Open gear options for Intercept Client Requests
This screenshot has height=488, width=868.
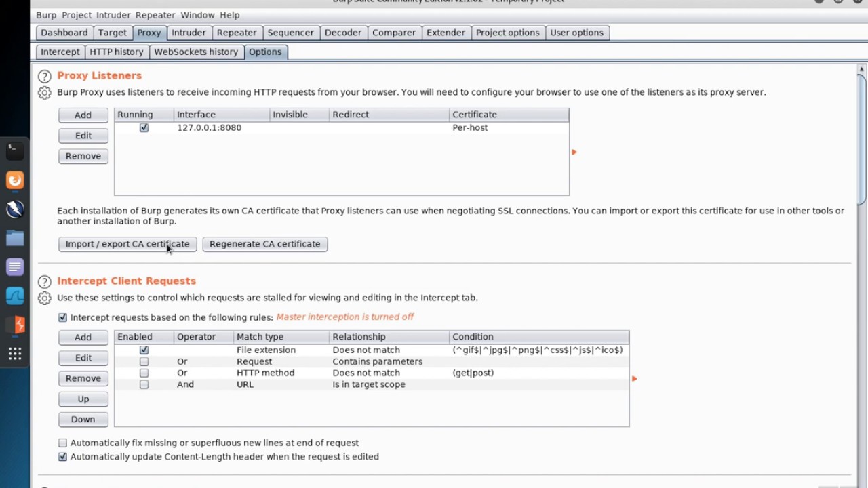click(44, 298)
